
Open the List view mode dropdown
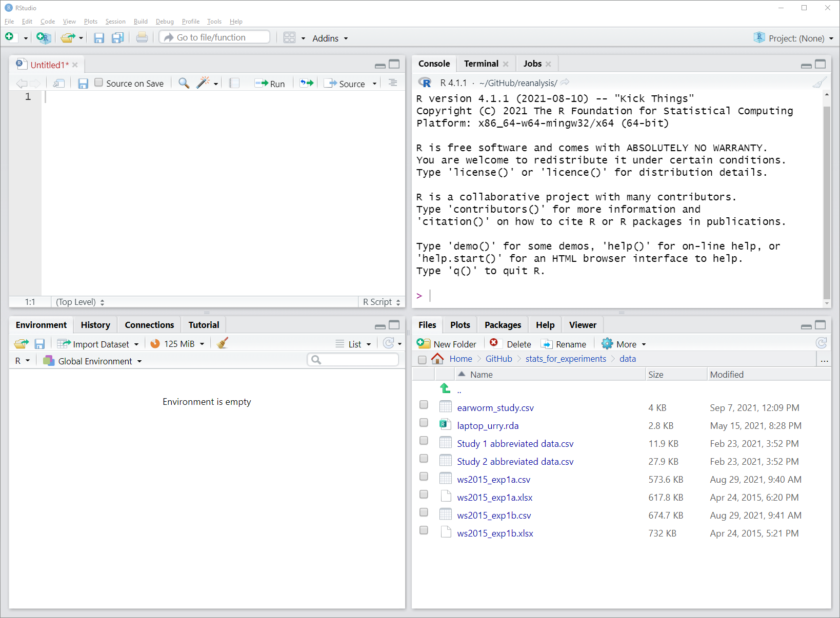353,344
